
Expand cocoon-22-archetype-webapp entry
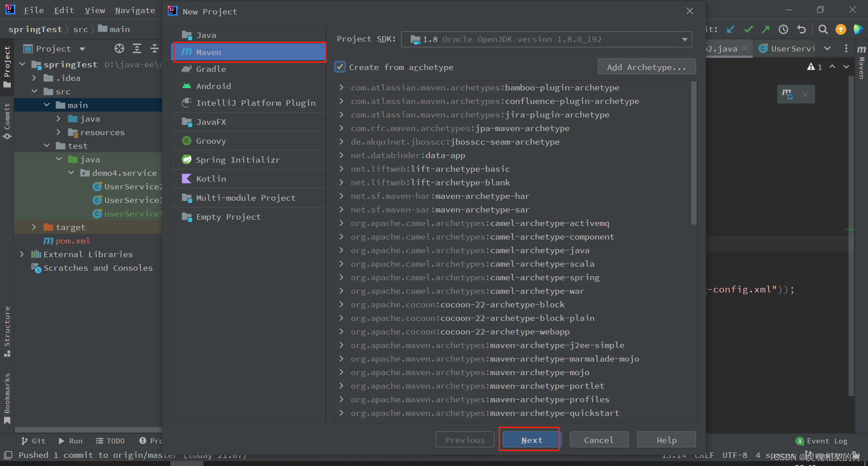(341, 331)
